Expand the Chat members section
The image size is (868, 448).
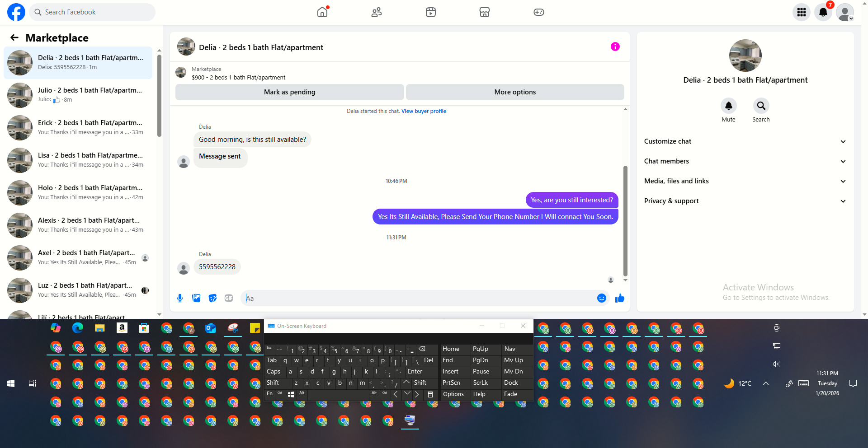745,161
